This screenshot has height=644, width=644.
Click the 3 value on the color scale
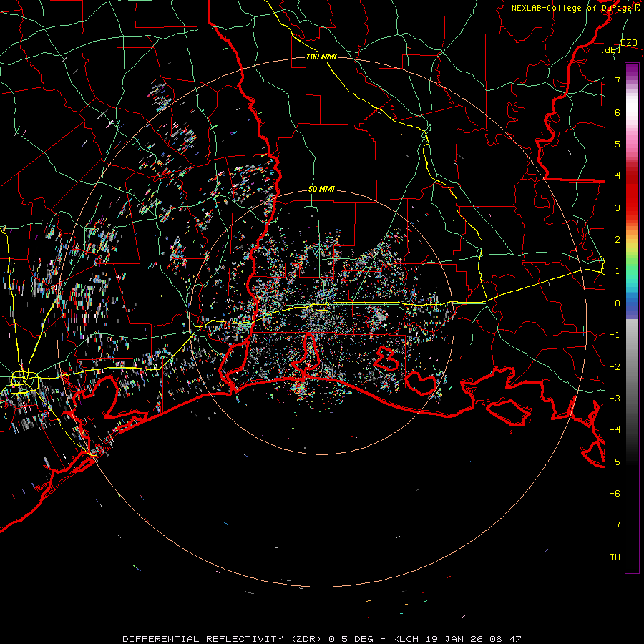tap(618, 208)
